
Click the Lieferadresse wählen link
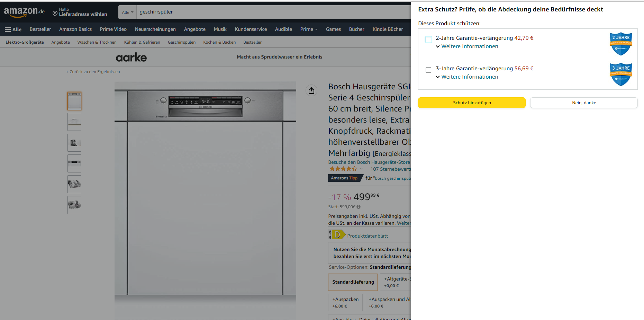[x=83, y=14]
